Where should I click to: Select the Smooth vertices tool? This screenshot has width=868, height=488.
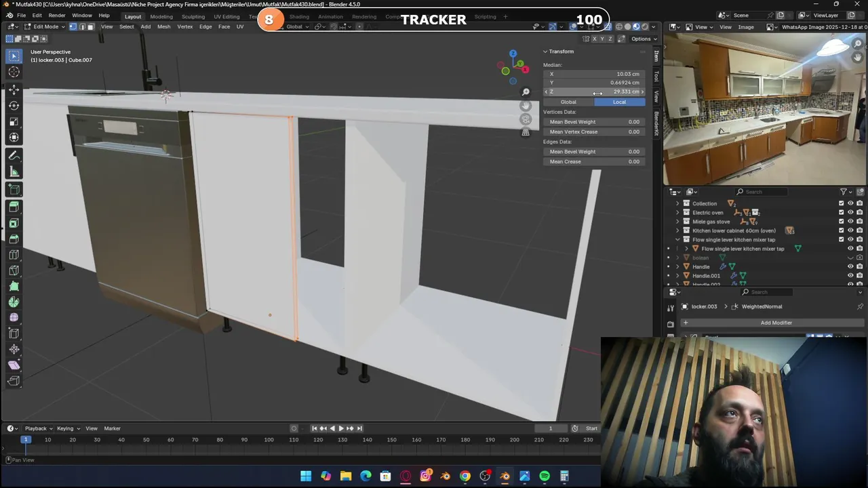(14, 317)
